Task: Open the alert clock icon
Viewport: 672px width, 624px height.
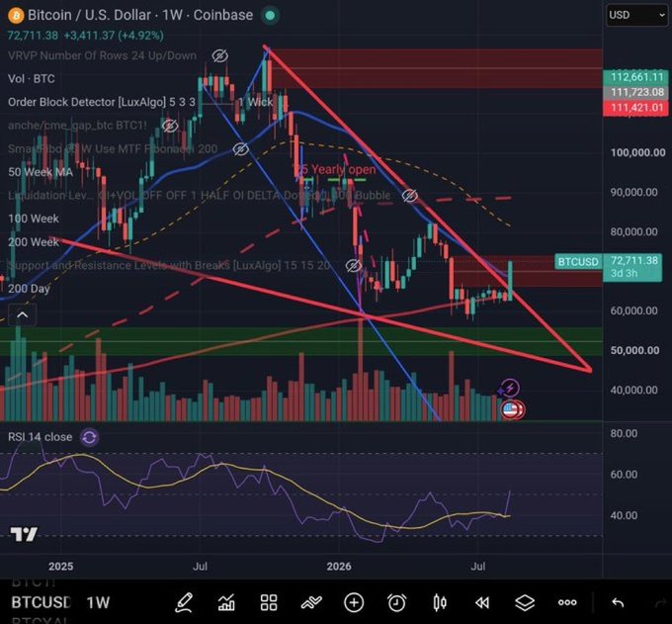Action: pos(397,602)
